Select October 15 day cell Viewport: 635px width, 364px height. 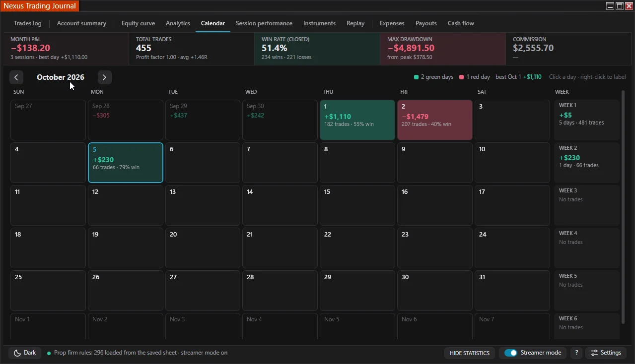(x=357, y=205)
